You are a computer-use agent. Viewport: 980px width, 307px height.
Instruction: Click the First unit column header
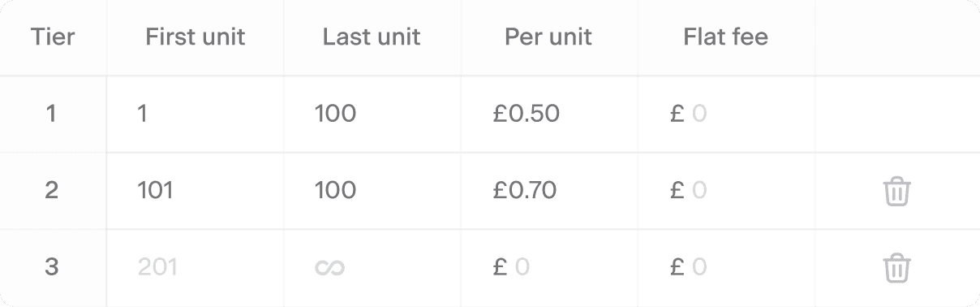pyautogui.click(x=196, y=37)
